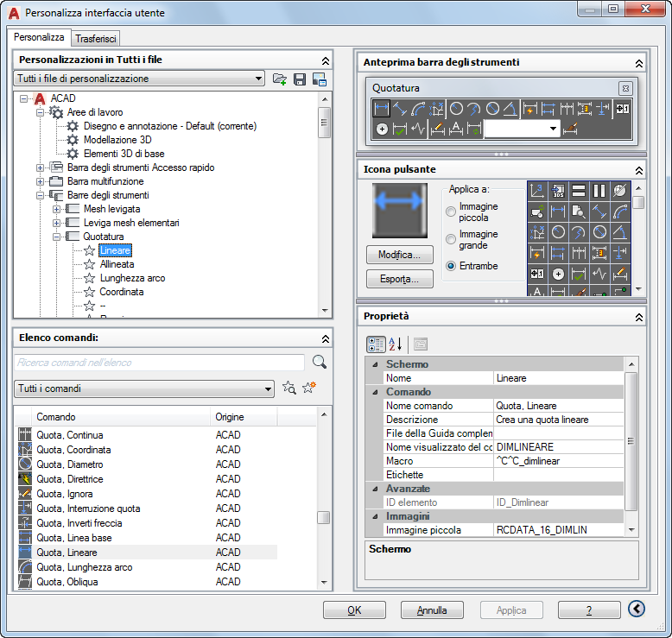Create a new command with star icon
The width and height of the screenshot is (672, 638).
pos(309,388)
